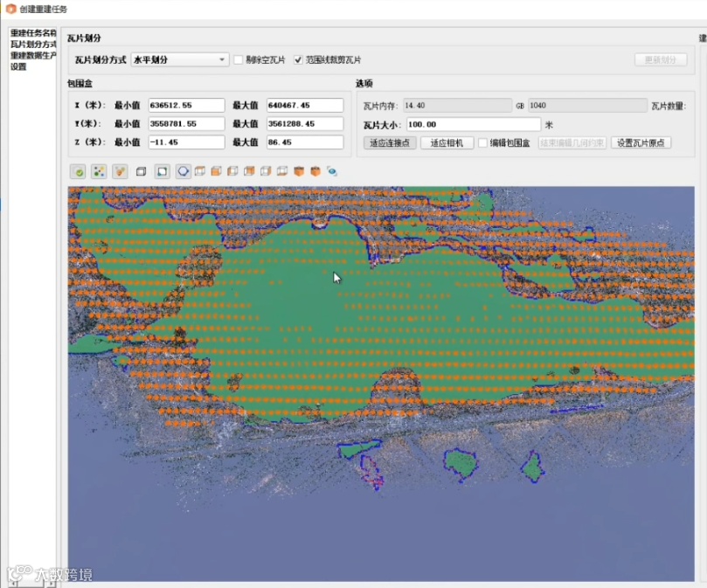The width and height of the screenshot is (707, 588).
Task: Click the rectangle with corner nodes icon
Action: [162, 172]
